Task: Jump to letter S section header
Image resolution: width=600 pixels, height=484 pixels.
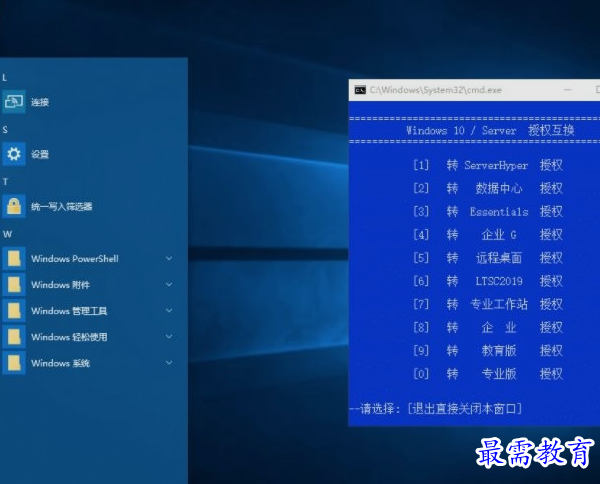Action: click(x=5, y=130)
